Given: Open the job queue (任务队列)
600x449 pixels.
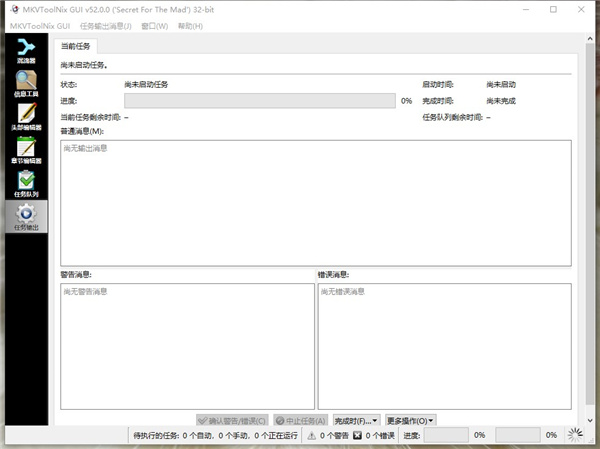Looking at the screenshot, I should click(26, 184).
